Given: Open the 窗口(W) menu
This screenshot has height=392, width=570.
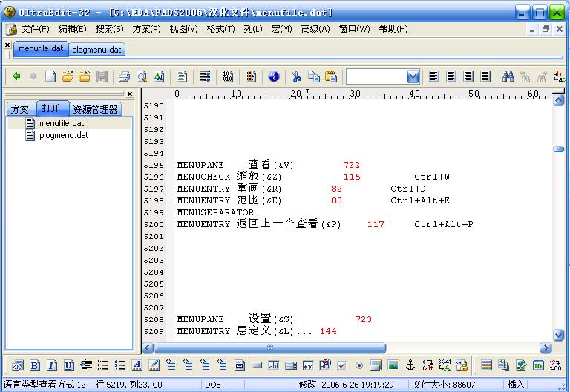Looking at the screenshot, I should click(354, 29).
